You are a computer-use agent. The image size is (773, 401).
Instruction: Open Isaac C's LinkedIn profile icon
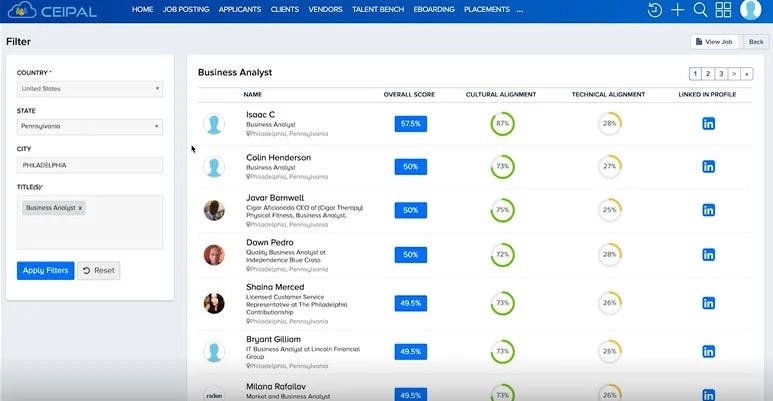708,124
